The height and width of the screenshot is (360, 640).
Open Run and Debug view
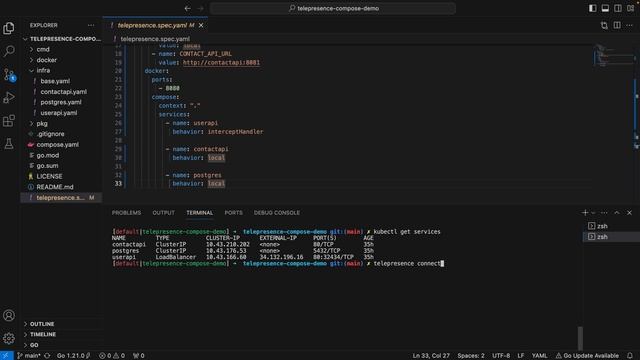[9, 98]
